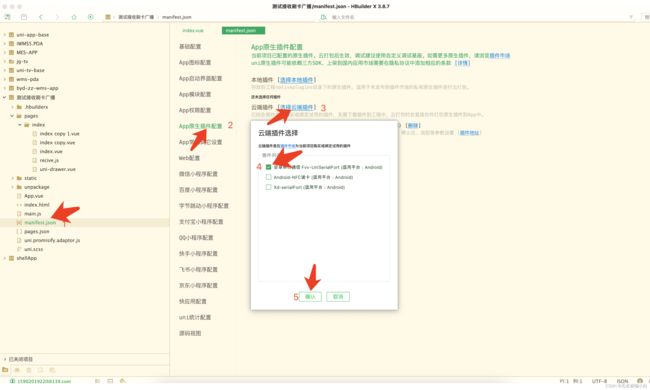The width and height of the screenshot is (650, 390).
Task: Expand the shellApp project
Action: 5,258
